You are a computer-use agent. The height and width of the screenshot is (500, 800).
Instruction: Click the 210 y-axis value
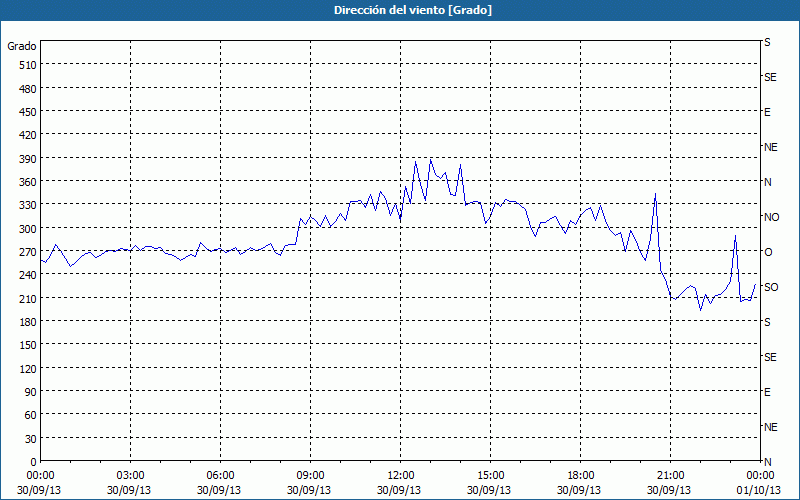(x=28, y=299)
